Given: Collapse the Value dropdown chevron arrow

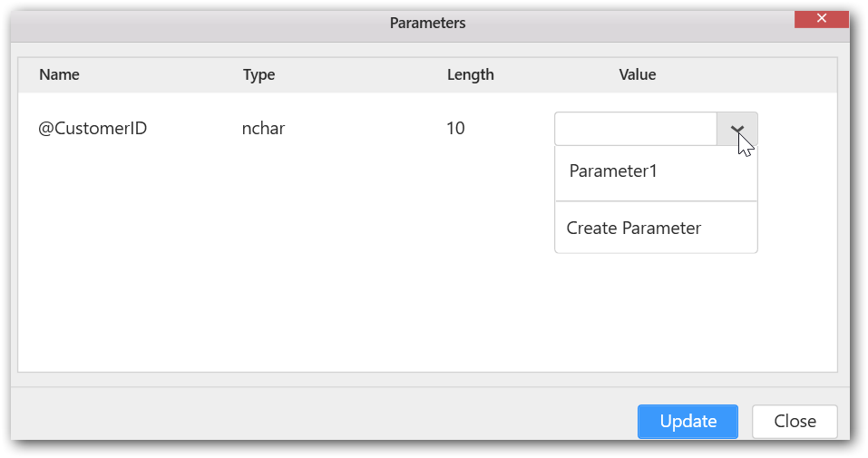Looking at the screenshot, I should click(736, 129).
